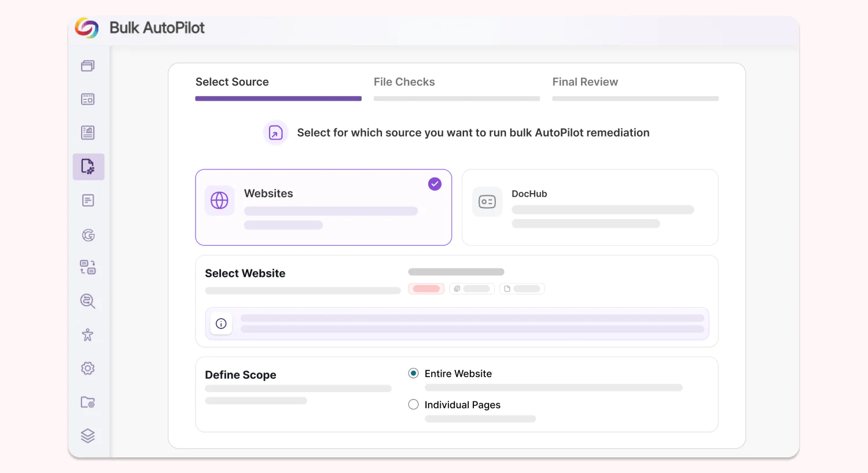868x473 pixels.
Task: Open the settings gear sidebar icon
Action: (88, 368)
